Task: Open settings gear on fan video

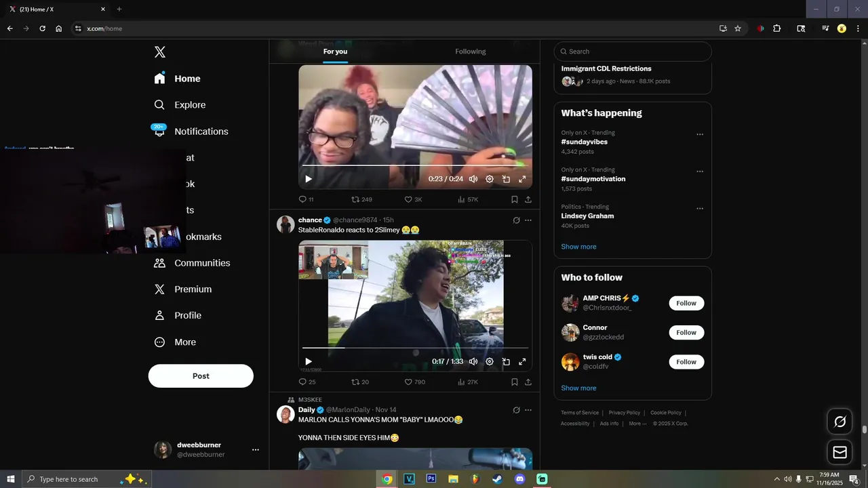Action: [490, 179]
